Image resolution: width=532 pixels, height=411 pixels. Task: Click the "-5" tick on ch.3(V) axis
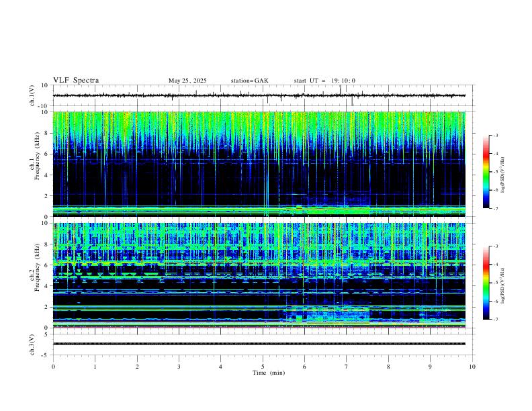(46, 355)
